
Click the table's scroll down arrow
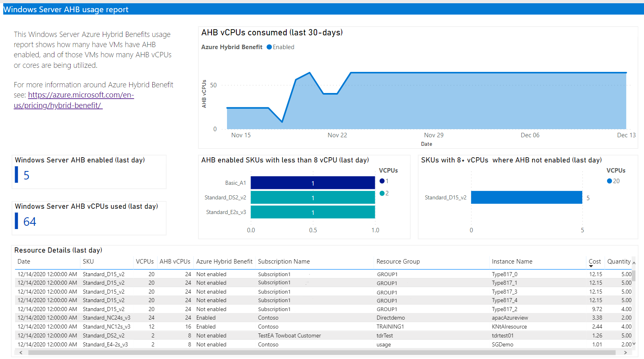633,344
